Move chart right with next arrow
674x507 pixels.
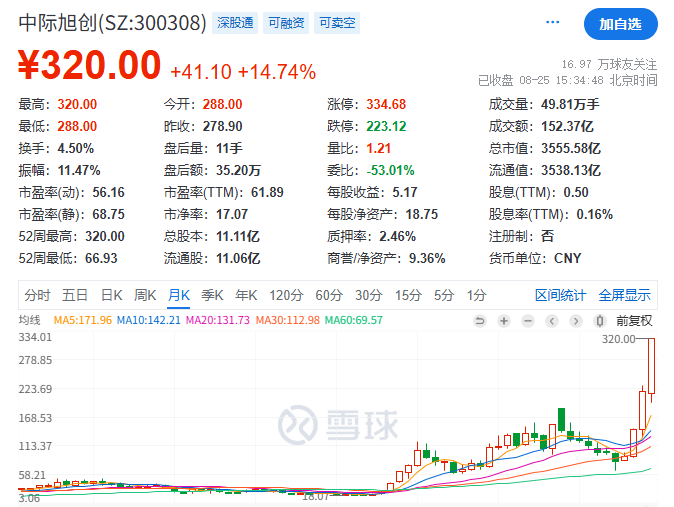point(576,321)
